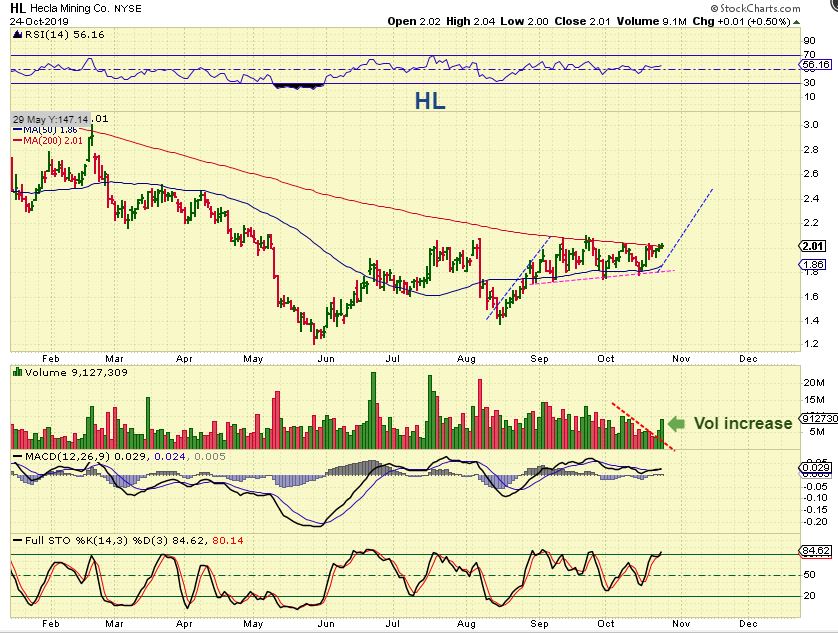Image resolution: width=838 pixels, height=633 pixels.
Task: Click the 10 RSI axis label
Action: (x=810, y=97)
